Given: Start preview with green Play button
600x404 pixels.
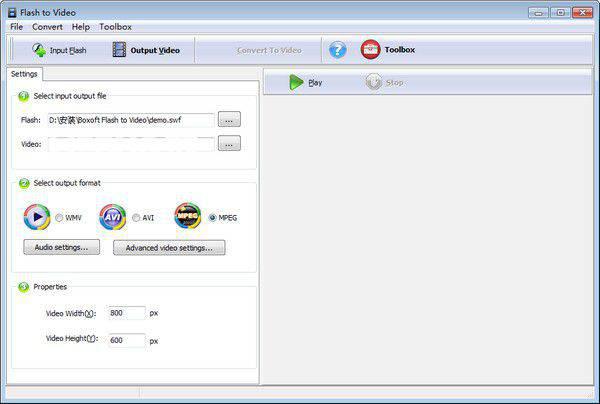Looking at the screenshot, I should click(305, 82).
